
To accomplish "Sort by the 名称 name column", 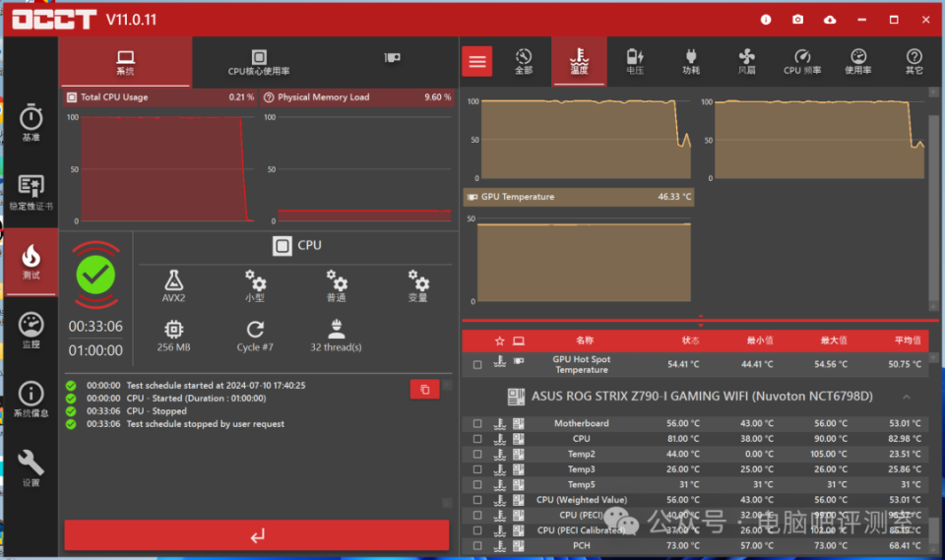I will tap(584, 341).
